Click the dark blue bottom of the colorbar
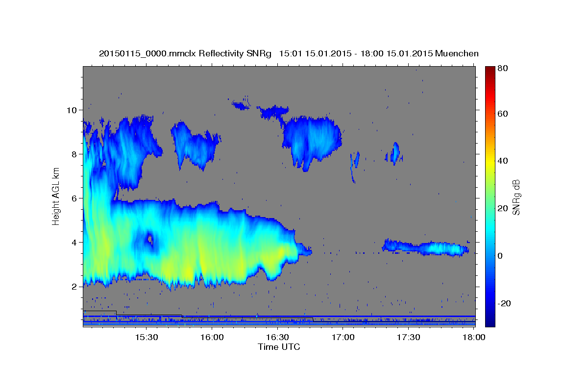The width and height of the screenshot is (588, 392). (490, 321)
